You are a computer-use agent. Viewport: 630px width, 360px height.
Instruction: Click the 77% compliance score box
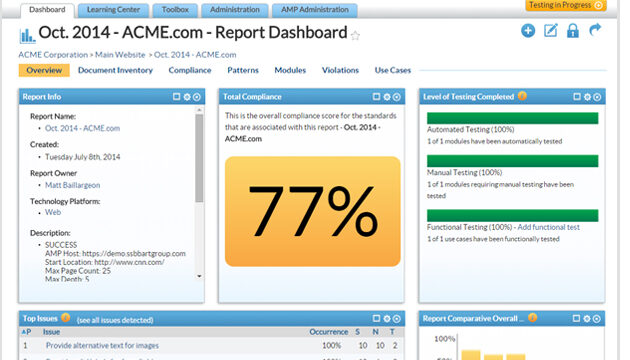313,211
